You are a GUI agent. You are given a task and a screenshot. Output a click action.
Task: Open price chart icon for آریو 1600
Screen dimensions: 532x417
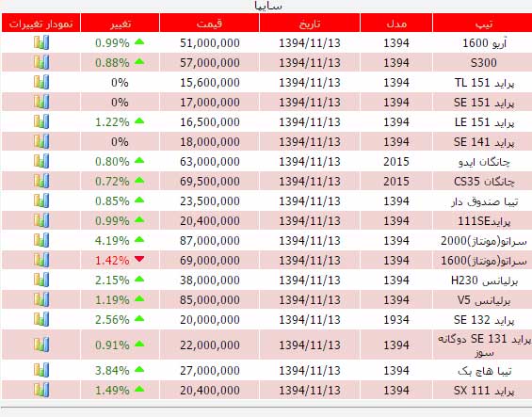(x=41, y=42)
